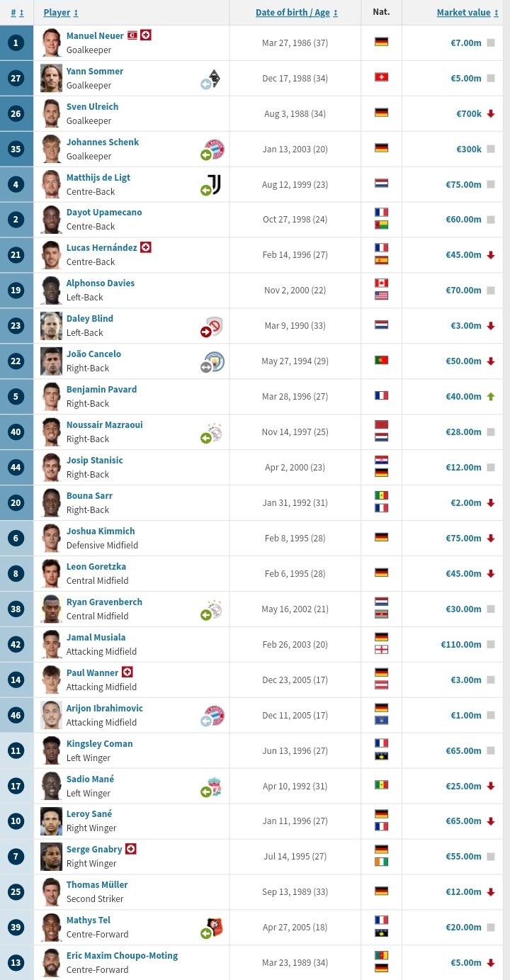Viewport: 510px width, 980px height.
Task: Click Joshua Kimmich's portrait thumbnail
Action: 51,538
